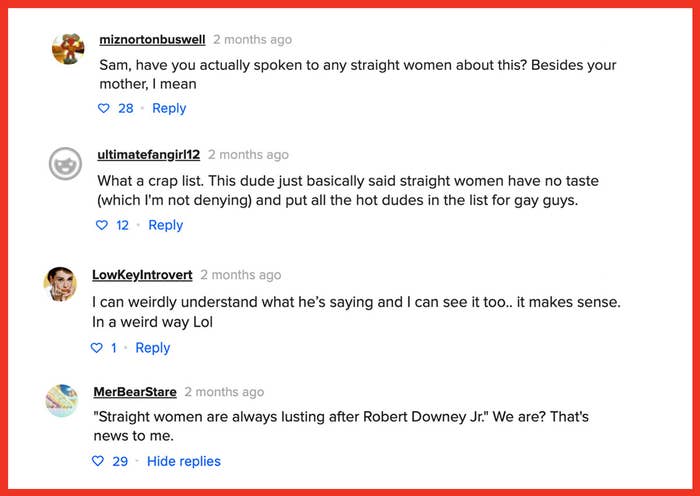Image resolution: width=700 pixels, height=496 pixels.
Task: Open MerBearStare username link
Action: pyautogui.click(x=135, y=392)
